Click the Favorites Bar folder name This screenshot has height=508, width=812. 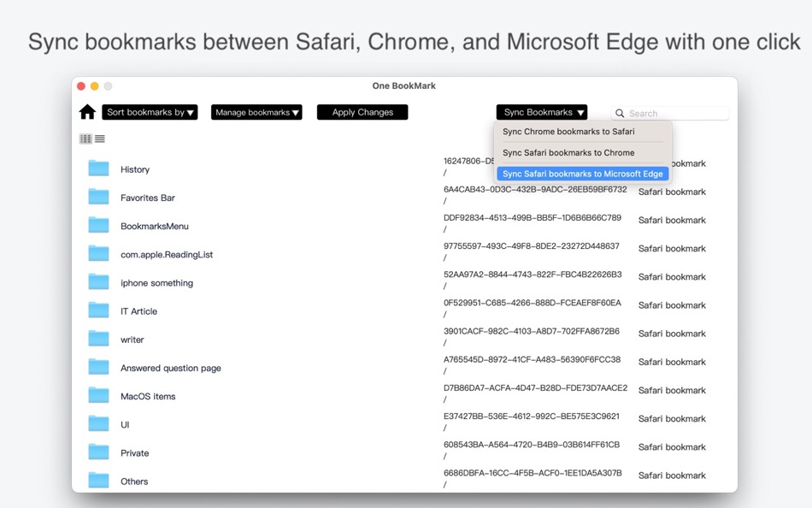click(x=148, y=198)
